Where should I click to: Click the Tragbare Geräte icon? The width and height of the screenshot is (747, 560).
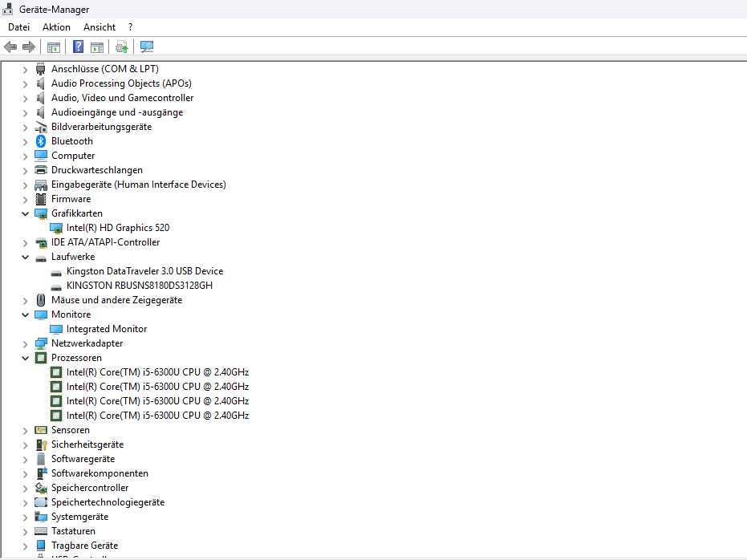41,546
